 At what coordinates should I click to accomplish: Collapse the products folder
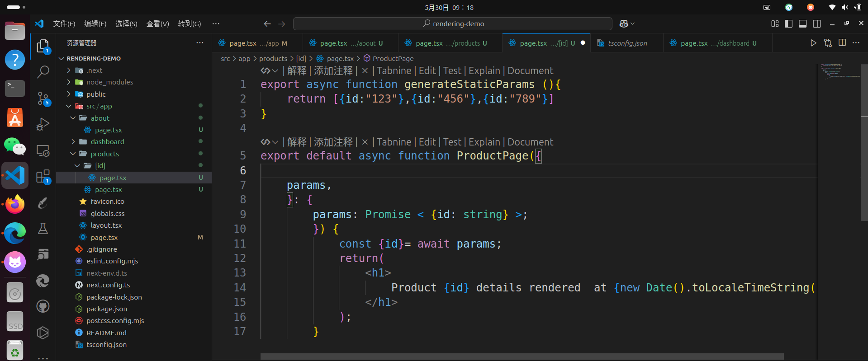(x=104, y=154)
